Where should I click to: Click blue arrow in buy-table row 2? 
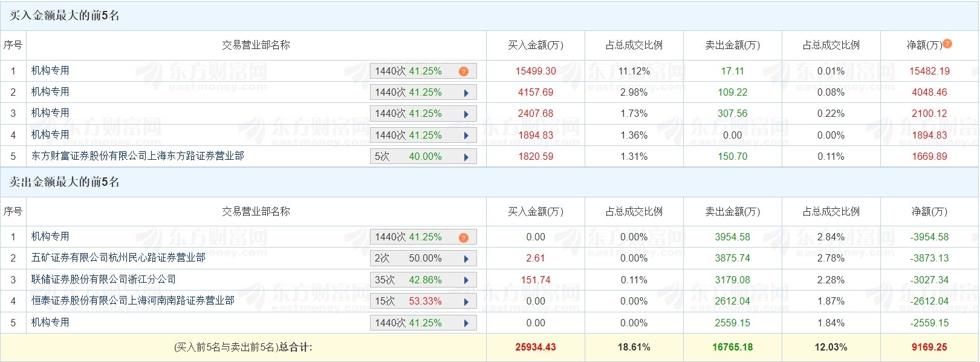tap(466, 93)
